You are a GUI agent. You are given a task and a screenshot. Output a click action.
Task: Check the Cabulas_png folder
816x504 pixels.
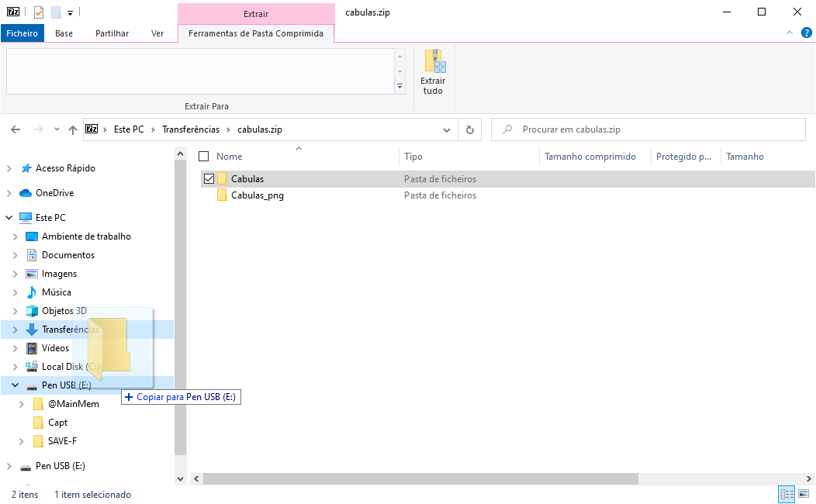pyautogui.click(x=209, y=195)
